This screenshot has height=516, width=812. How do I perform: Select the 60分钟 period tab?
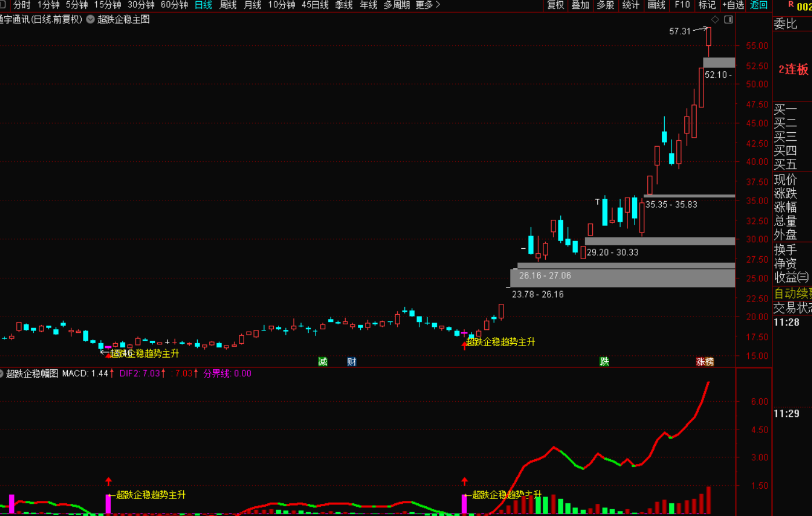174,5
